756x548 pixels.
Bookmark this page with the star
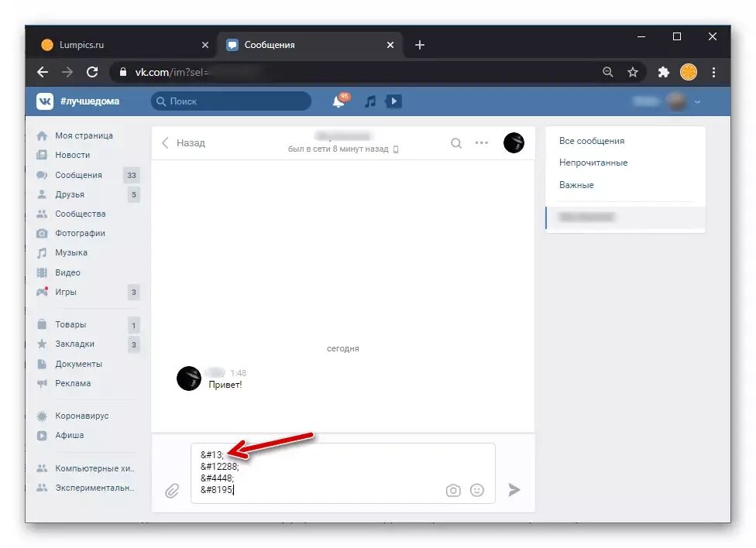click(633, 72)
